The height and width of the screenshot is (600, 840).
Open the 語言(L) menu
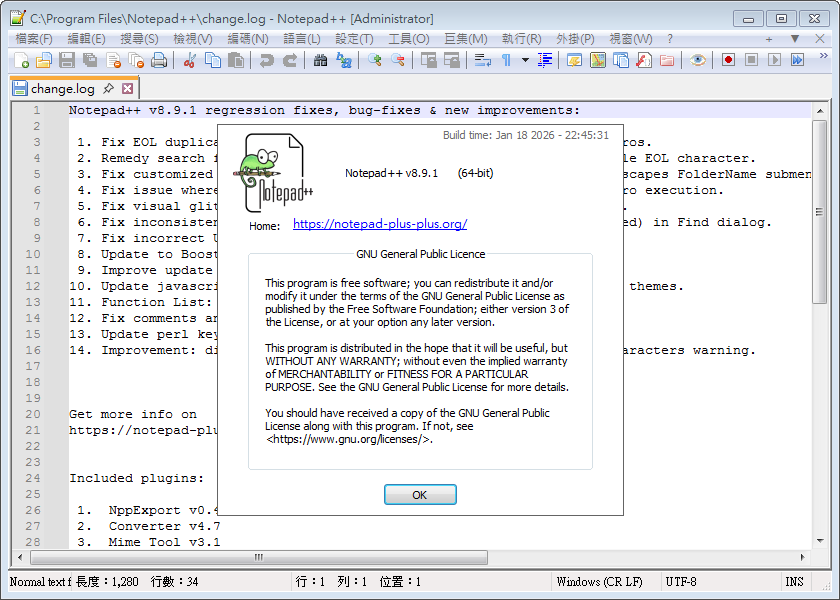pyautogui.click(x=302, y=39)
